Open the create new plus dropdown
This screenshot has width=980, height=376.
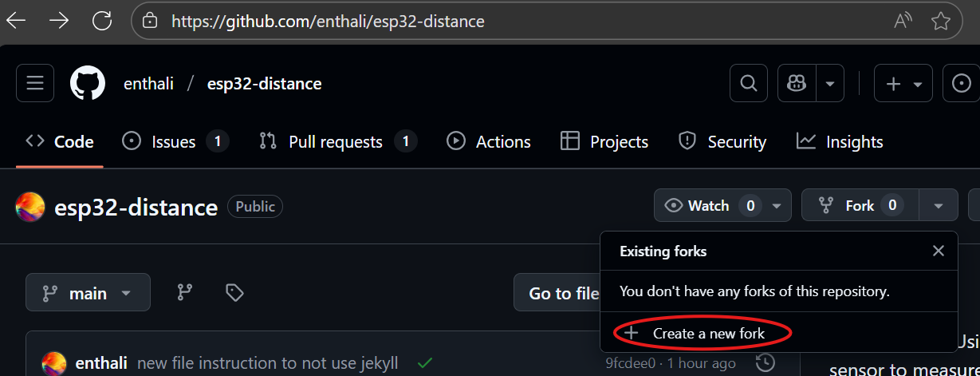[x=903, y=83]
